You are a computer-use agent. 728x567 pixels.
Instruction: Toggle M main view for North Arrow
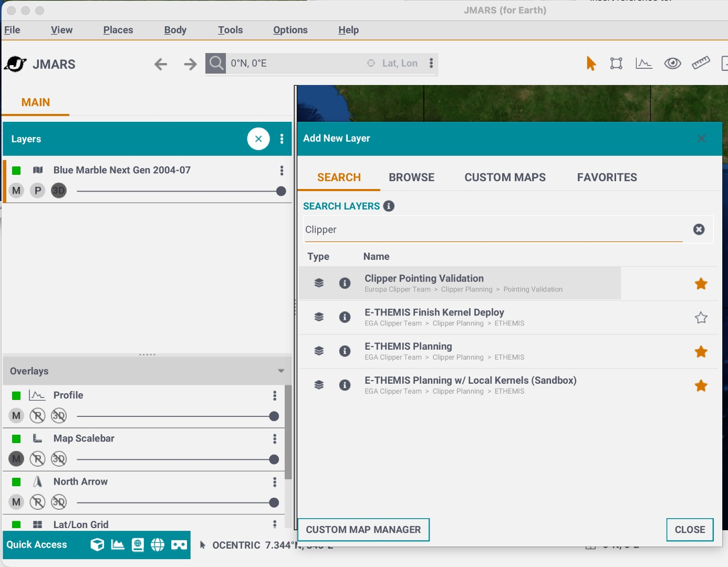pyautogui.click(x=16, y=502)
